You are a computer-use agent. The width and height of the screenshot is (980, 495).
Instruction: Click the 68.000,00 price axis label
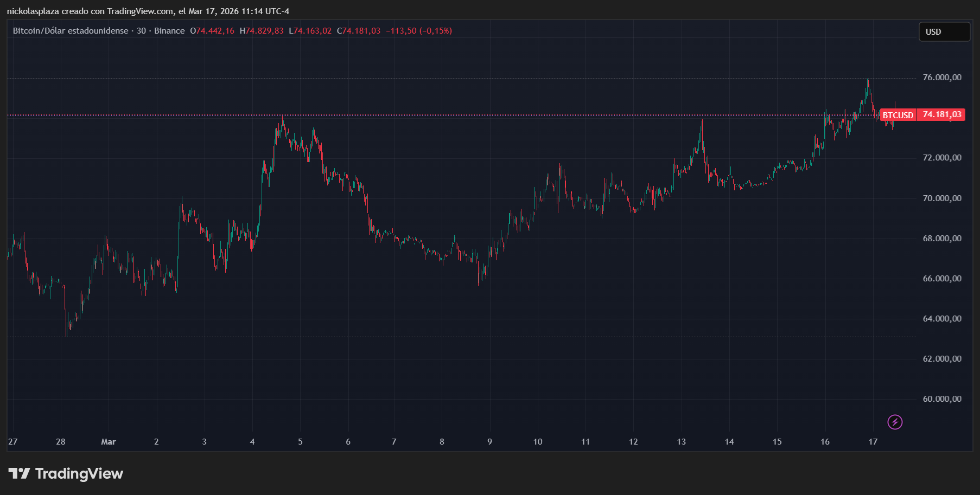941,239
